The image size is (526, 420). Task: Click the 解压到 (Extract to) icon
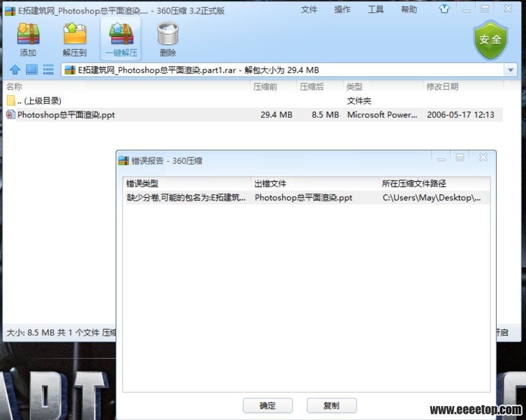click(x=75, y=34)
